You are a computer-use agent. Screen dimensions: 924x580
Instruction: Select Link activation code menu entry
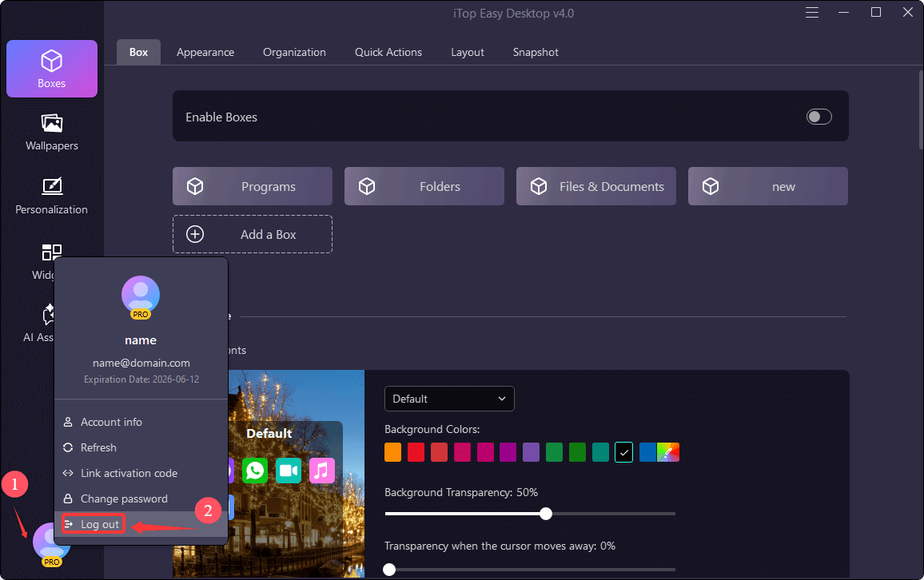pos(129,473)
